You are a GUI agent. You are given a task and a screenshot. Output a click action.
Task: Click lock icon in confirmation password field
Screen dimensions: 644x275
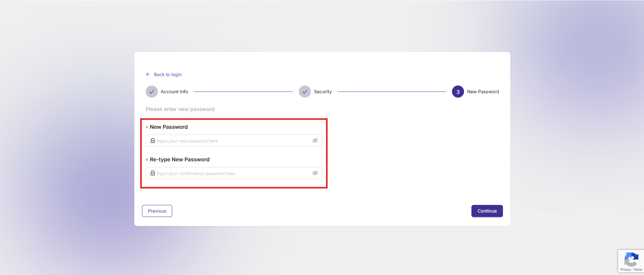pyautogui.click(x=153, y=173)
